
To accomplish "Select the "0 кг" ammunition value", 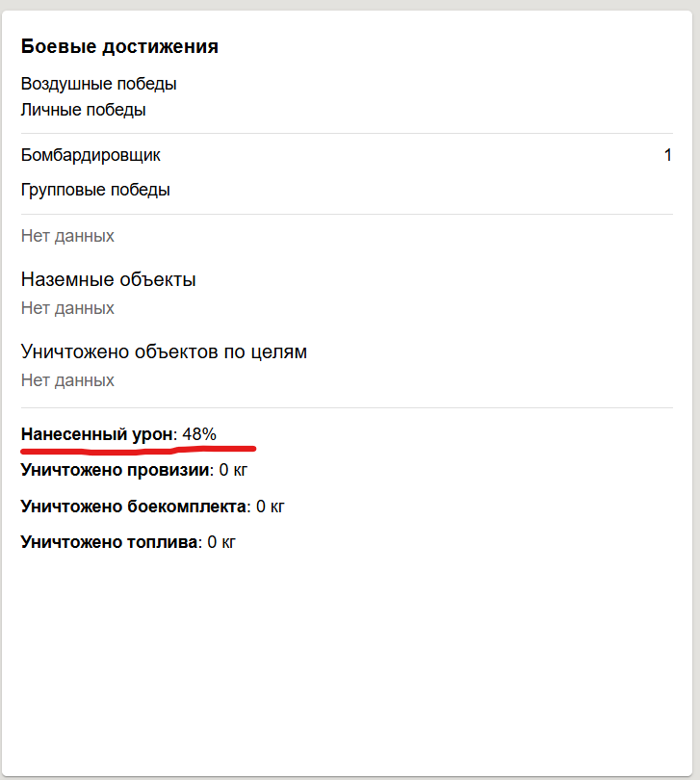I will (x=272, y=506).
